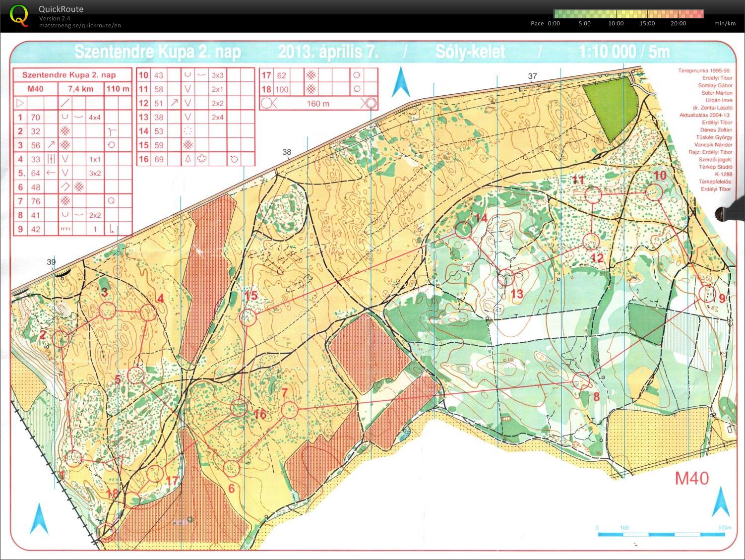Open the matstroeng.se/quickroute/en link
745x560 pixels.
point(80,26)
